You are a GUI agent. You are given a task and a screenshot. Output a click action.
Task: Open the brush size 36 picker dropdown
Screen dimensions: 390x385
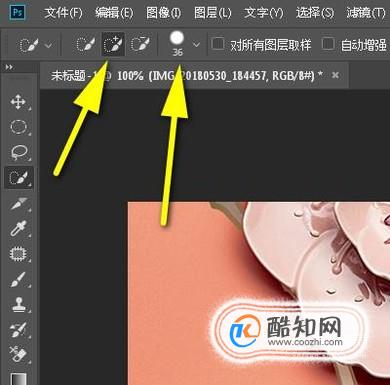(197, 44)
